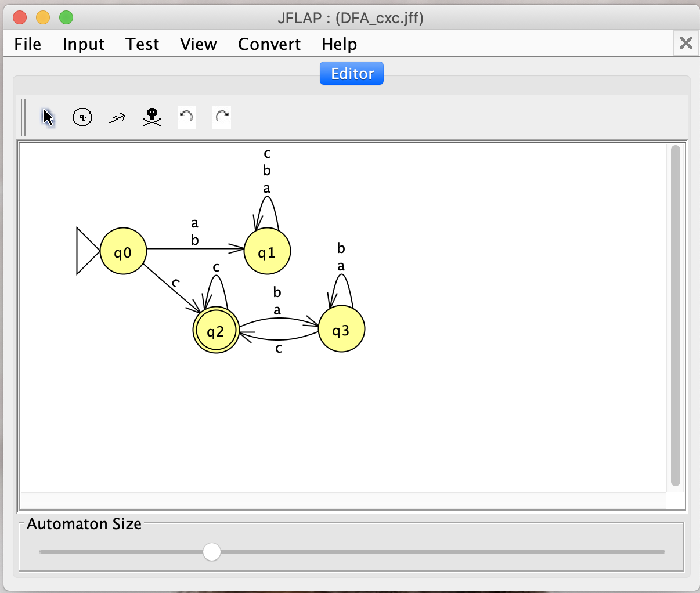Select the State Creator tool
Image resolution: width=700 pixels, height=593 pixels.
click(x=82, y=118)
